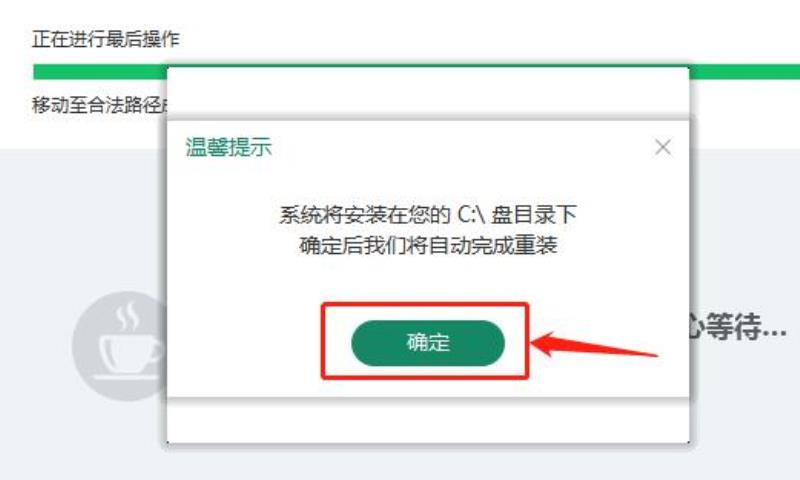This screenshot has height=480, width=800.
Task: Click blank white strip below the dialog
Action: point(428,421)
